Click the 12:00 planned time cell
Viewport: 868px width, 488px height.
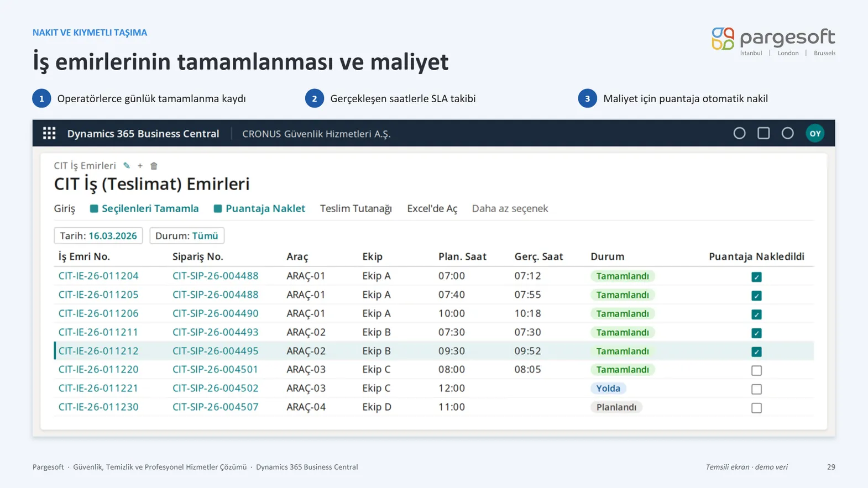point(452,388)
